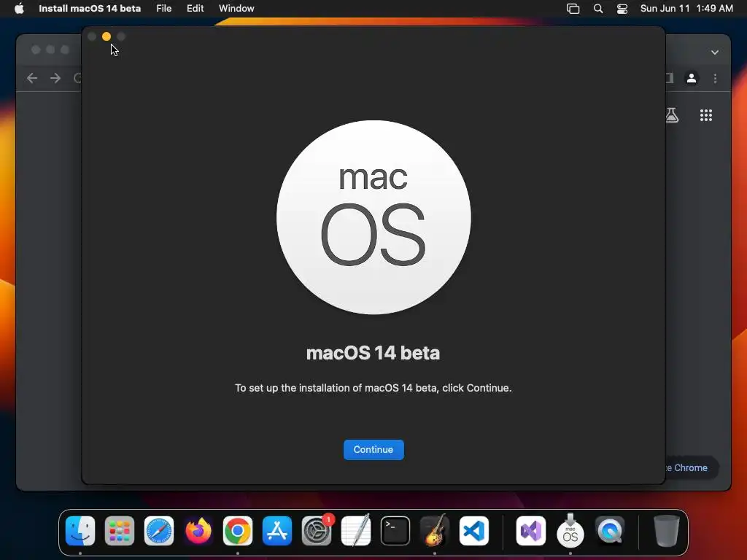The height and width of the screenshot is (560, 747).
Task: Open the Install macOS 14 beta menu
Action: click(x=90, y=8)
